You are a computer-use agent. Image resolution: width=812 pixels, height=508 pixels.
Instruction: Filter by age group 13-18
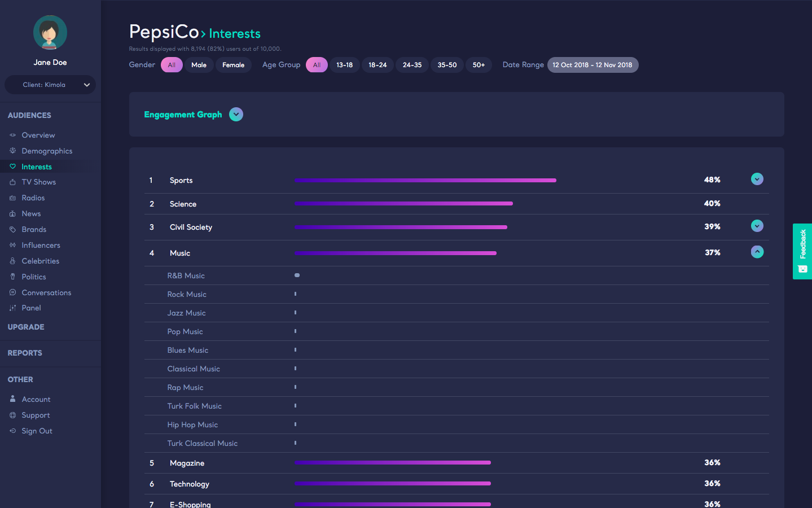point(344,65)
